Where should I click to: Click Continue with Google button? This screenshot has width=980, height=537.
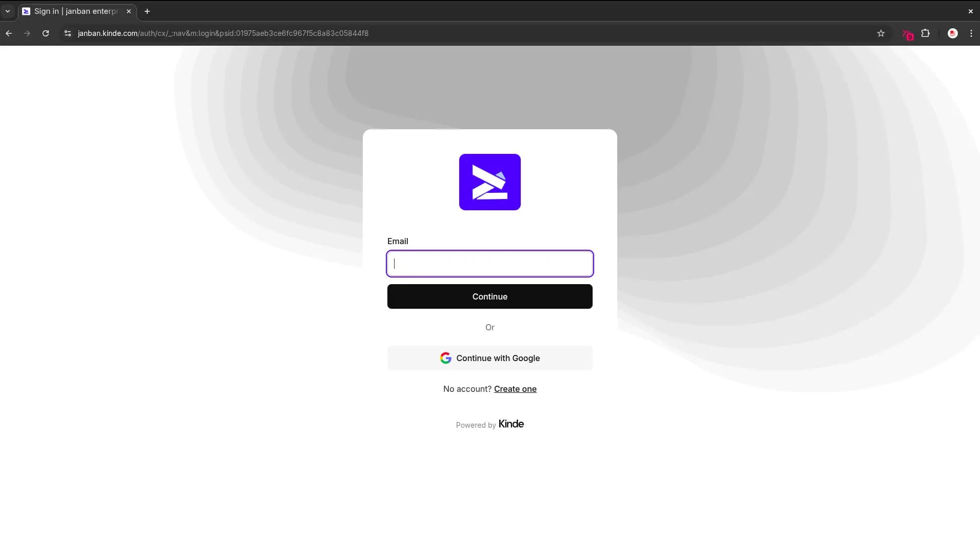490,358
